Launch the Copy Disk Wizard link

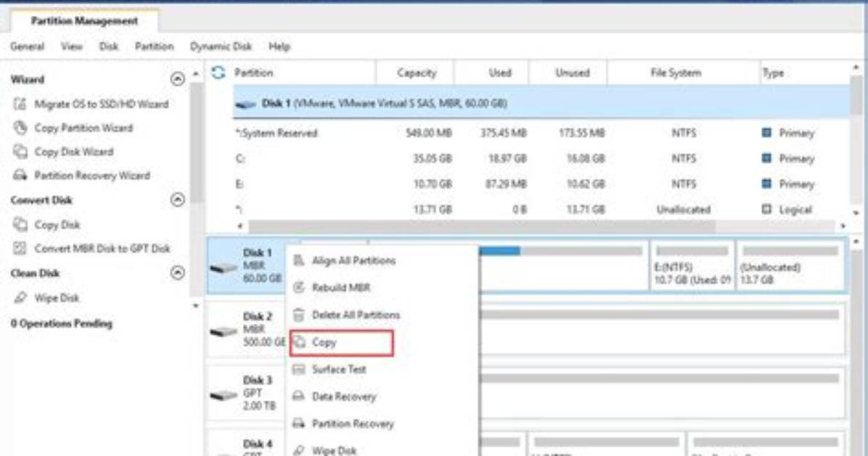point(73,152)
